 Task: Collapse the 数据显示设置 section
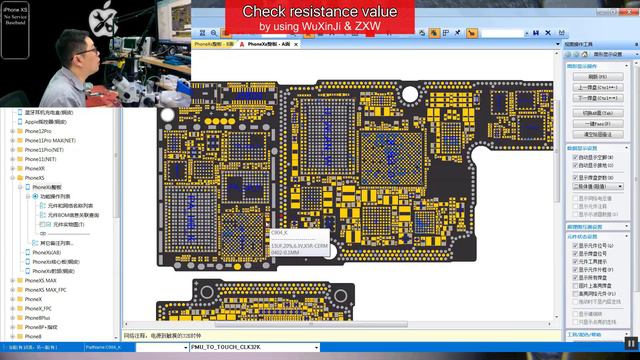(x=627, y=148)
